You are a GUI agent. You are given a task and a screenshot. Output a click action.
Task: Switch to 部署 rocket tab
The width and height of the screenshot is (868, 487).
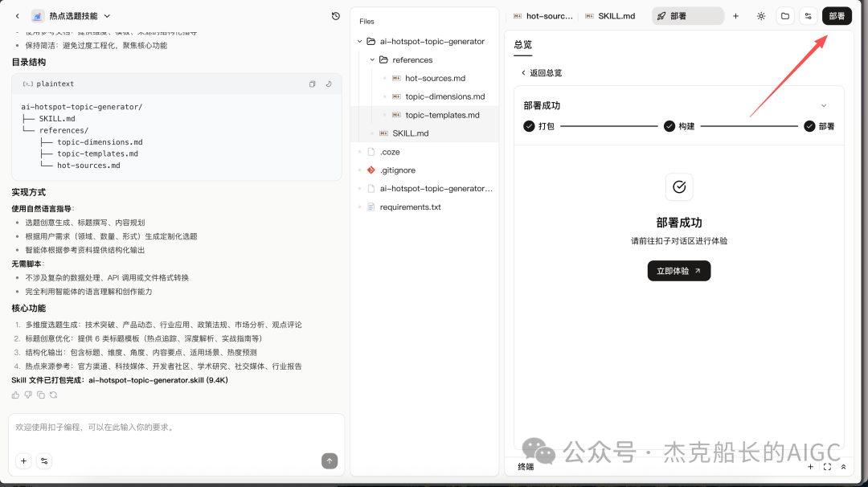pos(687,16)
